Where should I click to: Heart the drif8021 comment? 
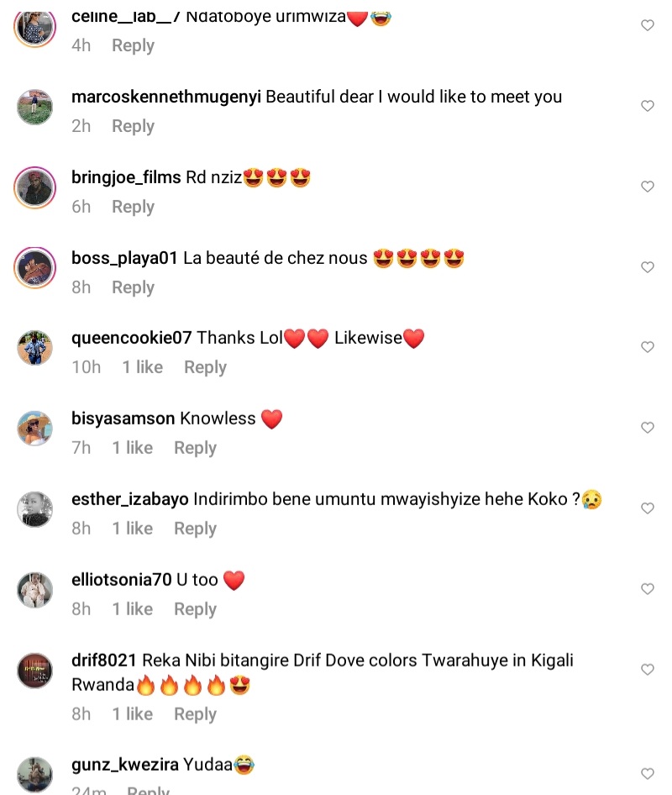click(648, 670)
